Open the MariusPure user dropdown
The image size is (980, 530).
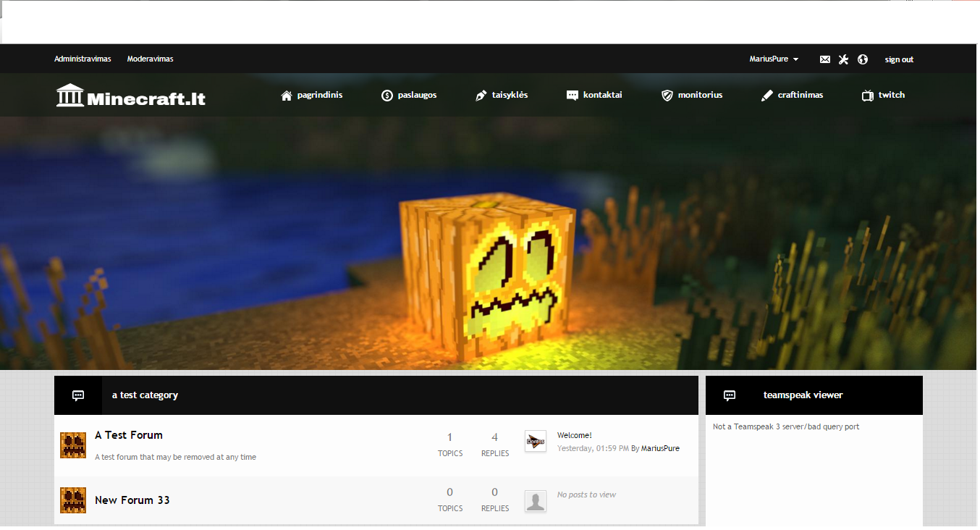(774, 59)
